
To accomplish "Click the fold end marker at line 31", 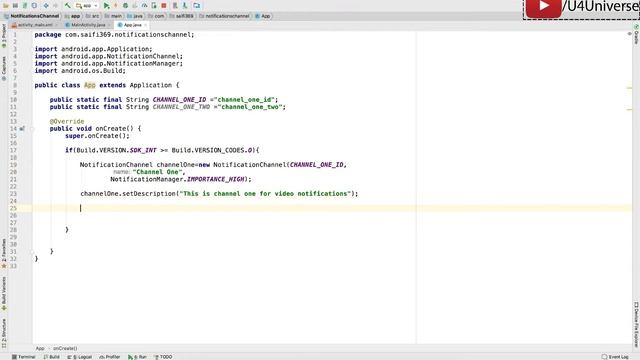I will click(x=32, y=251).
